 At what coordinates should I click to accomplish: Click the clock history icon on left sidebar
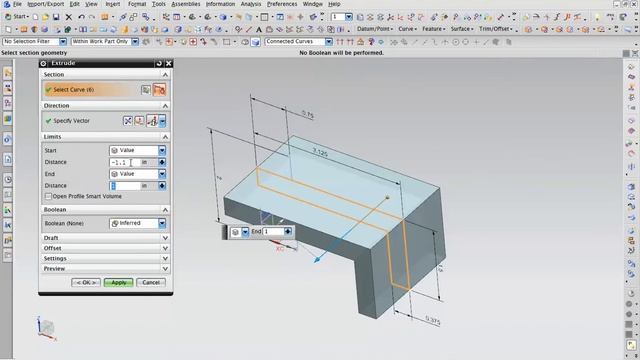8,179
